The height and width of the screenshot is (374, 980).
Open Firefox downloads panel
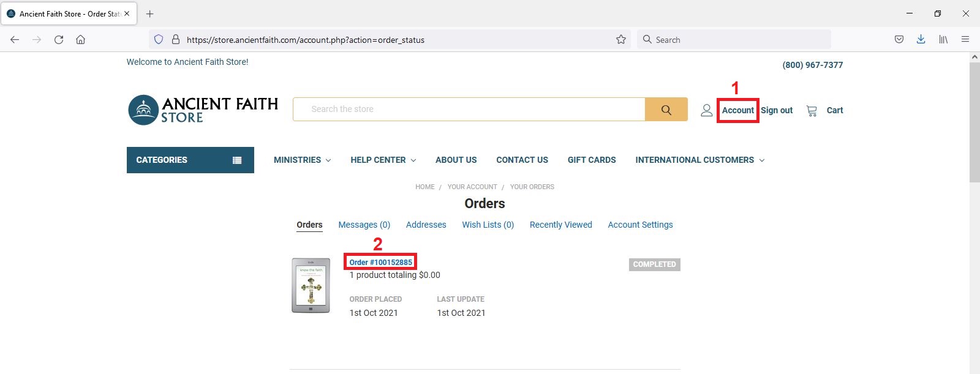921,40
